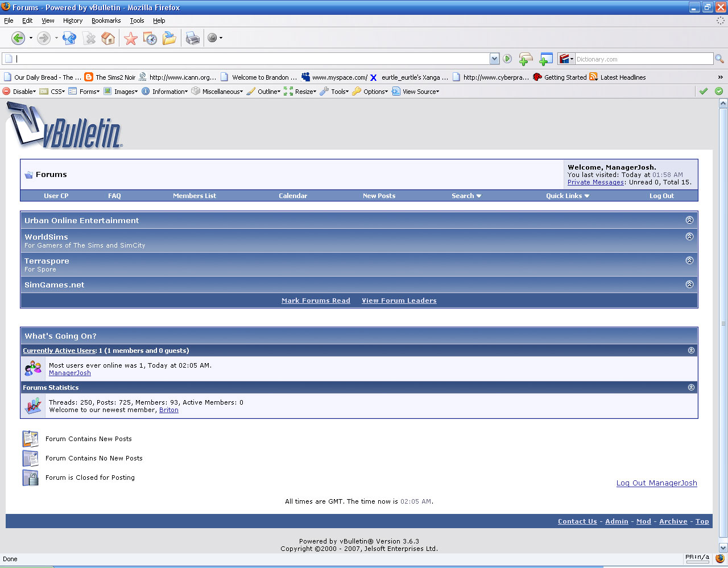Click the Dictionary.com search field

[x=644, y=59]
